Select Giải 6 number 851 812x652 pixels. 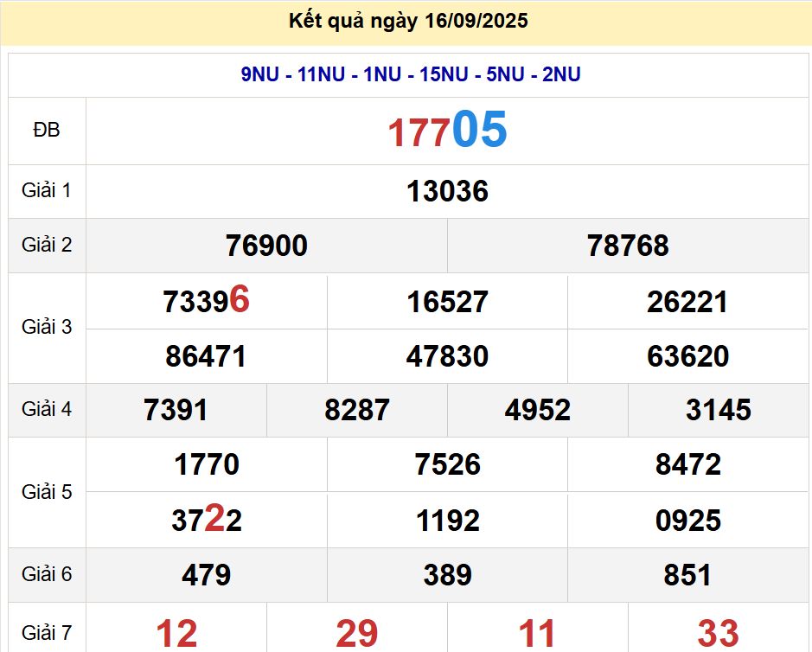pos(687,575)
